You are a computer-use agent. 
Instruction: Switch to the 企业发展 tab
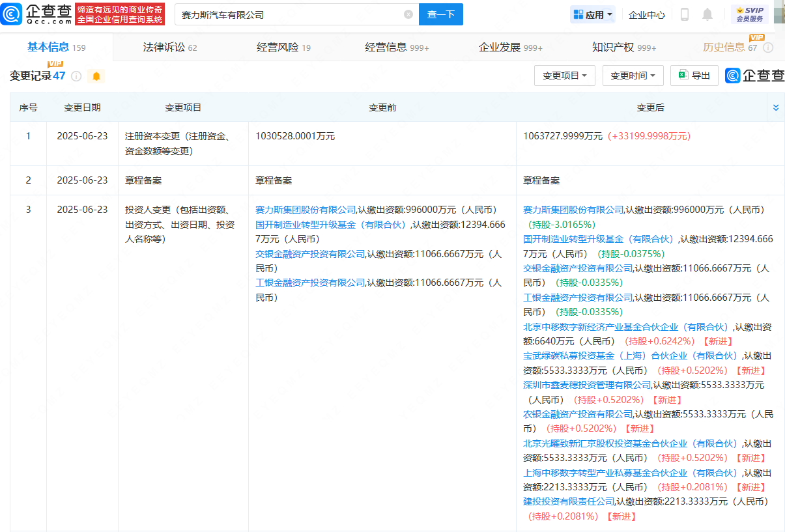[511, 47]
